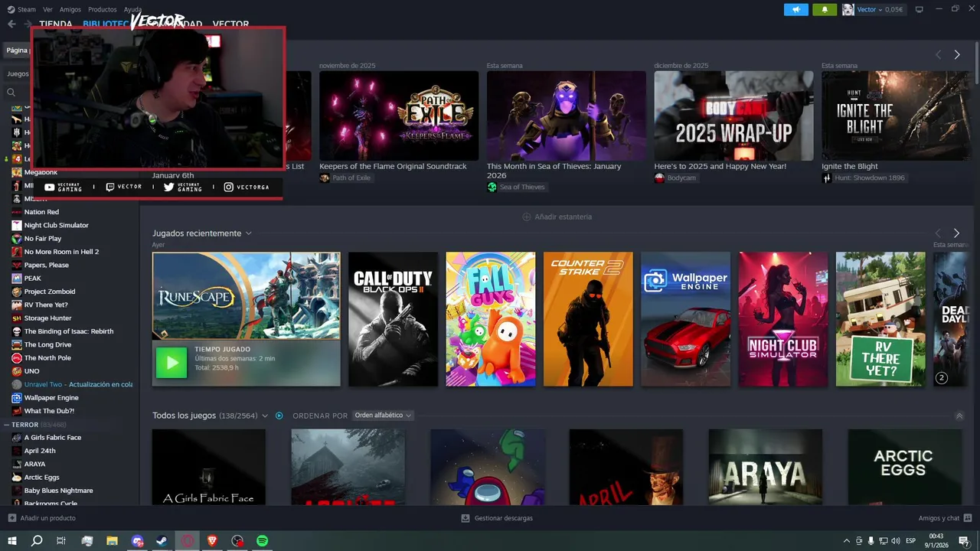Open the Counter-Strike 2 cover
This screenshot has width=980, height=551.
click(588, 319)
